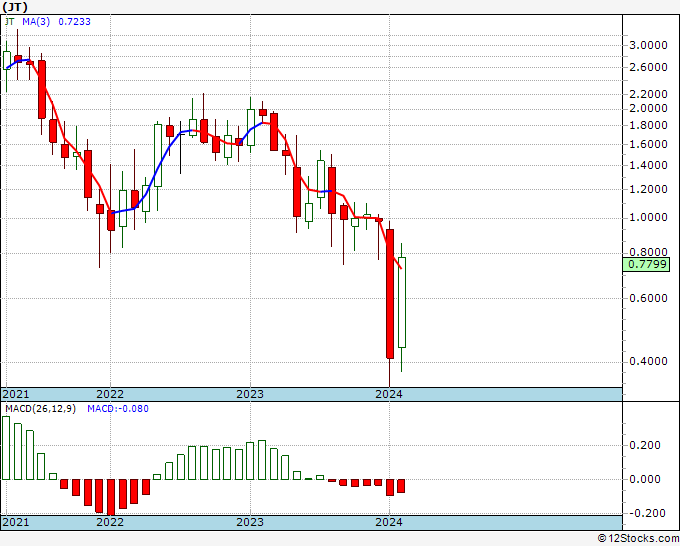Click the 2.0000 price axis label
This screenshot has width=680, height=546.
pyautogui.click(x=648, y=108)
